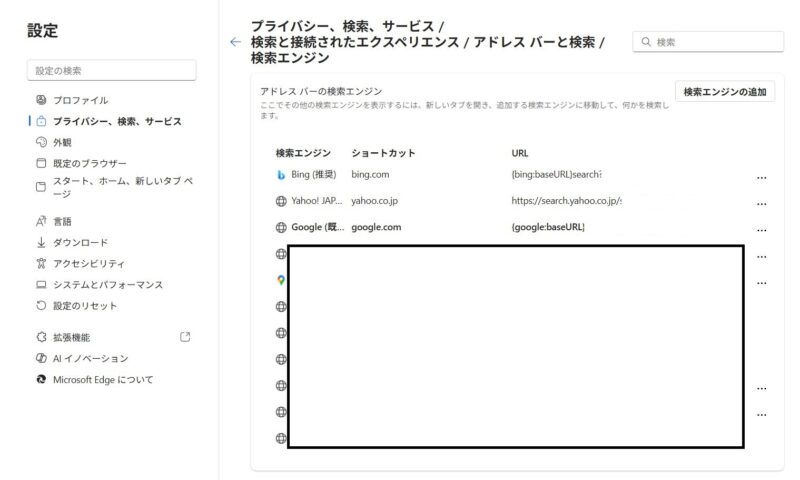This screenshot has width=800, height=480.
Task: Click the 設定 heading at top left
Action: [x=42, y=30]
